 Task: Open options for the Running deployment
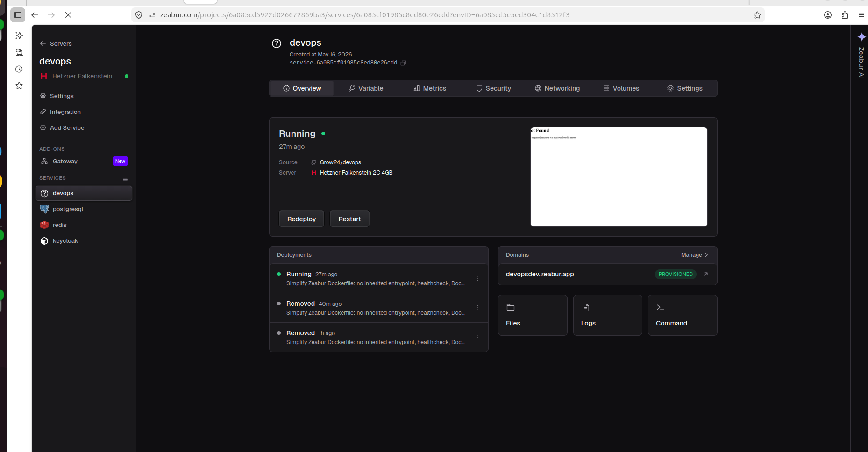(478, 278)
